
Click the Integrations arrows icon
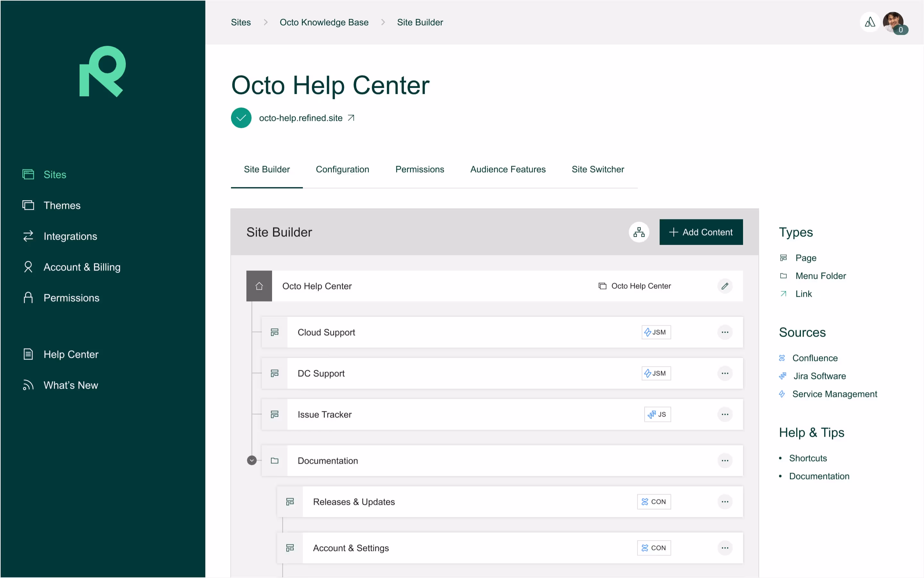[x=28, y=236]
